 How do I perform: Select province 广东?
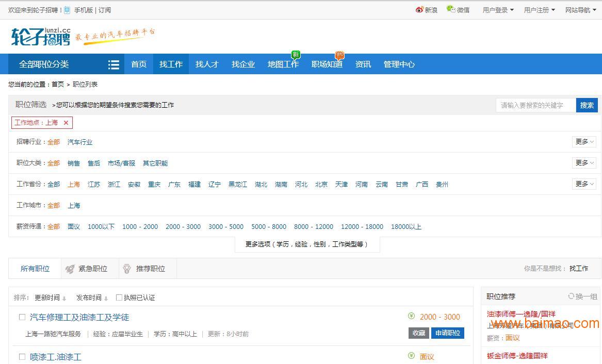point(174,185)
